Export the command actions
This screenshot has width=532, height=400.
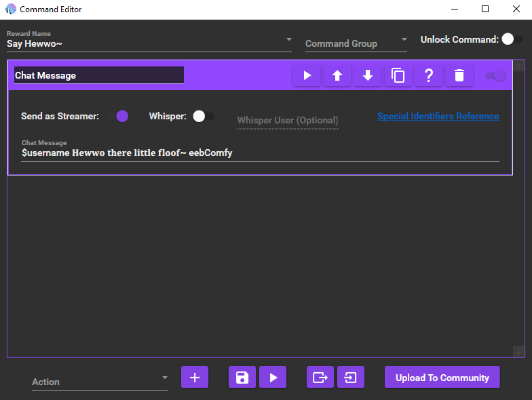(x=320, y=377)
